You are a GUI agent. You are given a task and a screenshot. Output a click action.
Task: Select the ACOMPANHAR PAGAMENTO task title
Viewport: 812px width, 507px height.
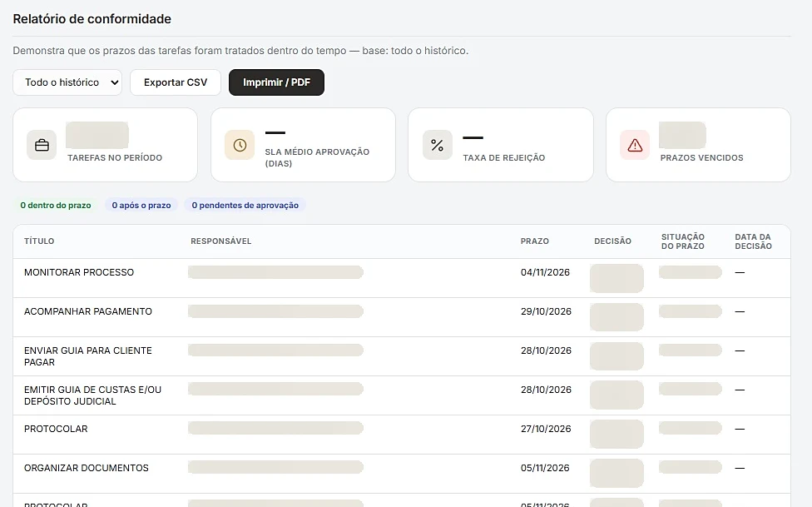pos(88,311)
